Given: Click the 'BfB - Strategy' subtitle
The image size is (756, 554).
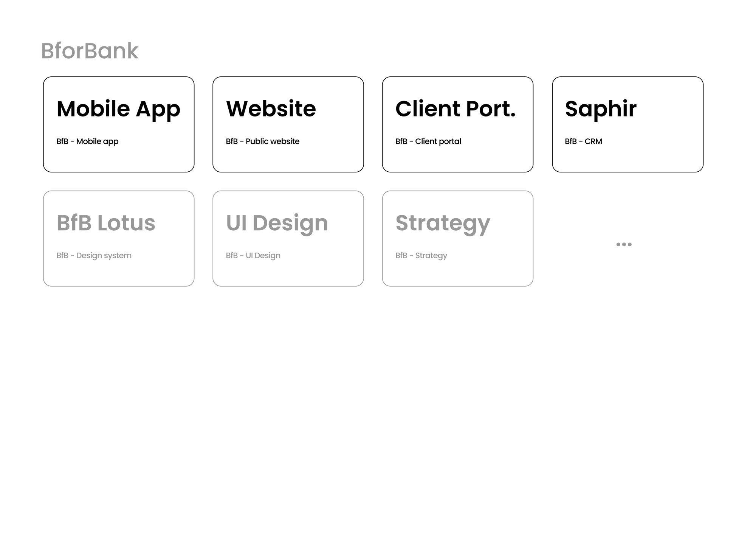Looking at the screenshot, I should tap(421, 256).
